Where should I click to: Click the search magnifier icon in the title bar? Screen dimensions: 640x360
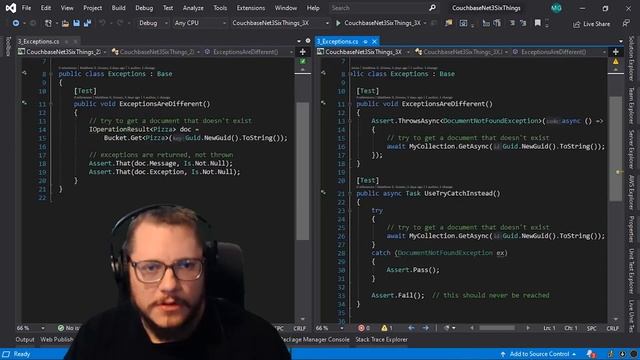tap(432, 8)
